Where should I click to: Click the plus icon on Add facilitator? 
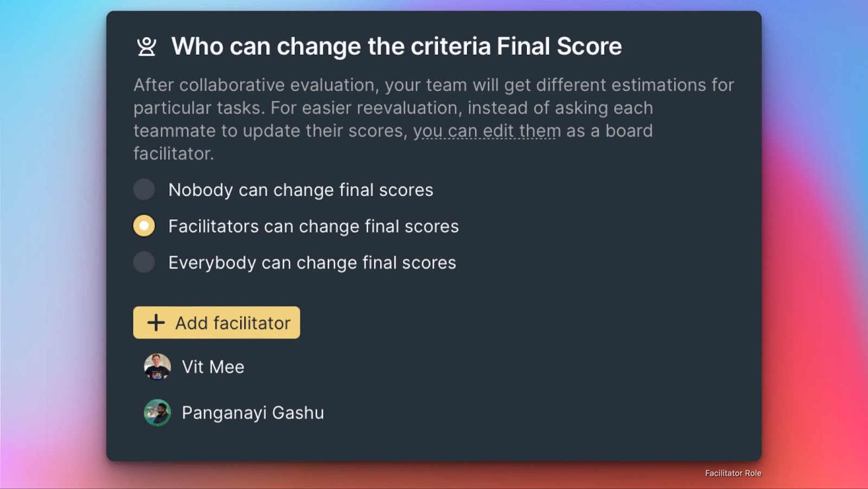click(156, 323)
